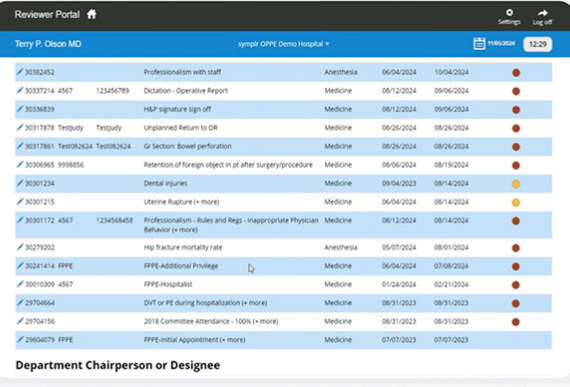Image resolution: width=570 pixels, height=387 pixels.
Task: Click red status dot for 2018 Committee Attendance
Action: coord(516,322)
